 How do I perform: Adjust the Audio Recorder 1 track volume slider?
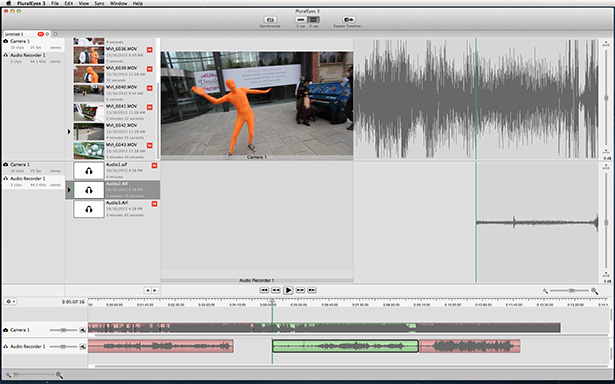(63, 347)
